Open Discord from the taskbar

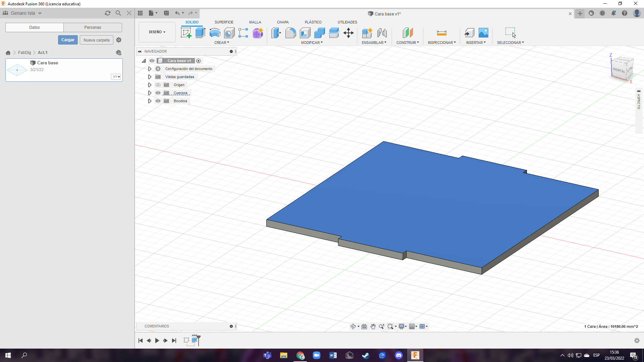pyautogui.click(x=398, y=355)
